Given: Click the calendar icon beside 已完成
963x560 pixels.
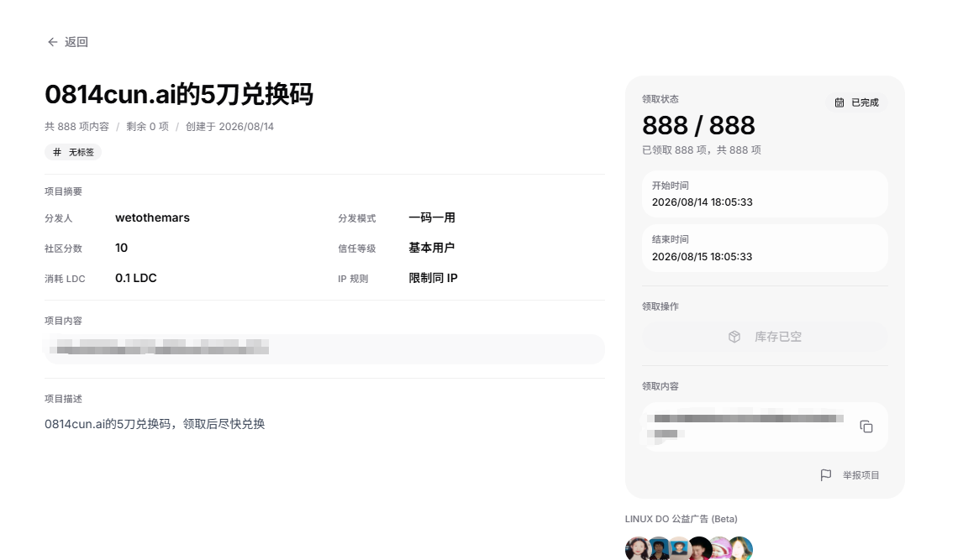Looking at the screenshot, I should click(839, 102).
